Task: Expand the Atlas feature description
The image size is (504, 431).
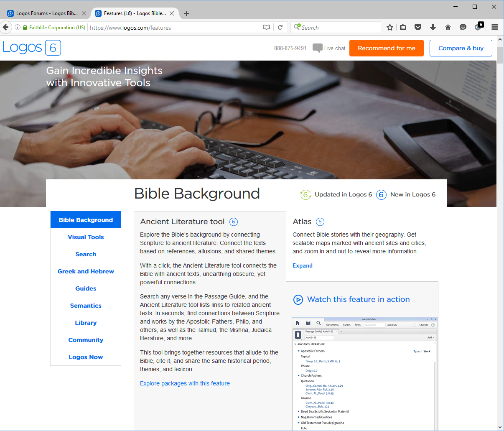Action: coord(303,265)
